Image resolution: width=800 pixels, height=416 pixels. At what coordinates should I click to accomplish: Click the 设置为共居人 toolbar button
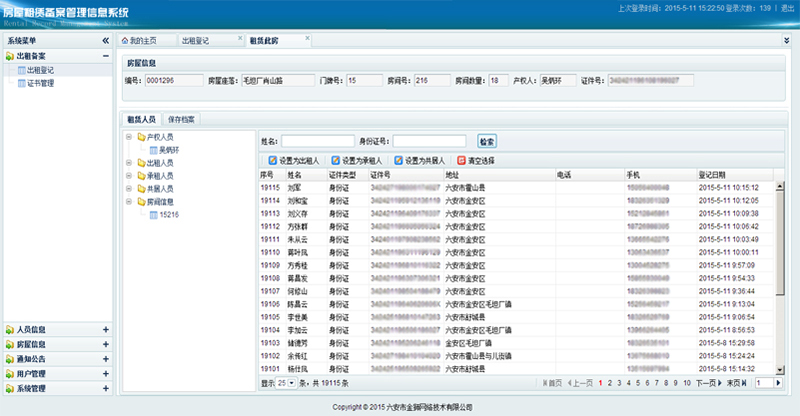coord(420,159)
